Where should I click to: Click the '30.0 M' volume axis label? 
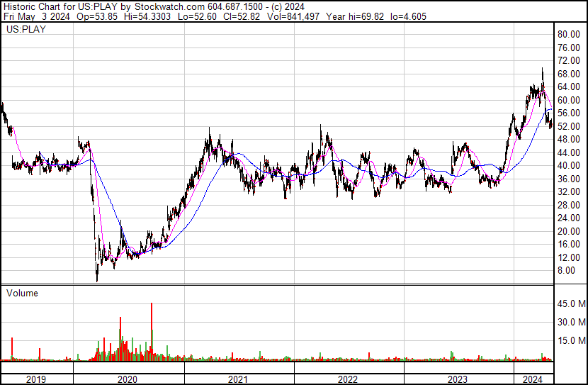572,322
